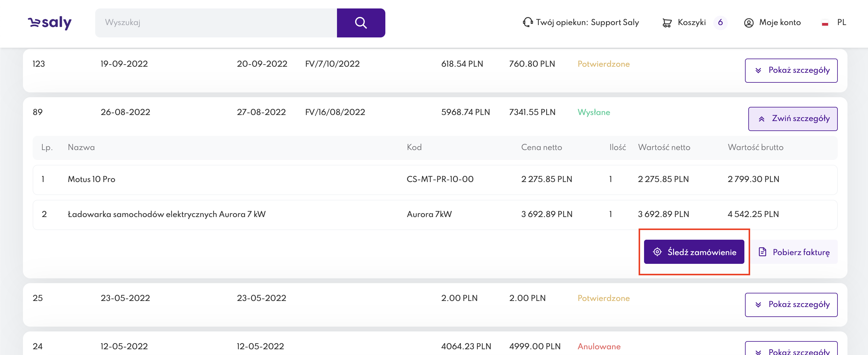This screenshot has height=355, width=868.
Task: Click the magnifier search button
Action: (361, 23)
